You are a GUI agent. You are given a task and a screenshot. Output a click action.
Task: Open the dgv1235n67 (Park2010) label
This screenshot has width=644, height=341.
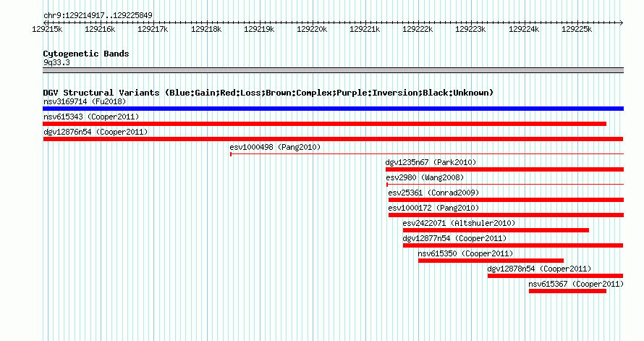pos(431,162)
